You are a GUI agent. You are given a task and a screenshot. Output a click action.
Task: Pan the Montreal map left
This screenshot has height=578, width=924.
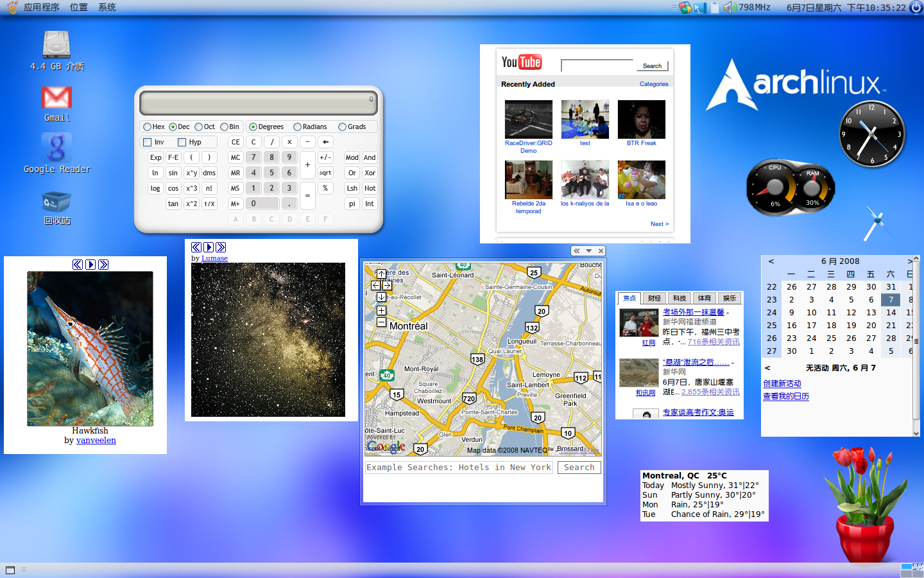click(375, 285)
